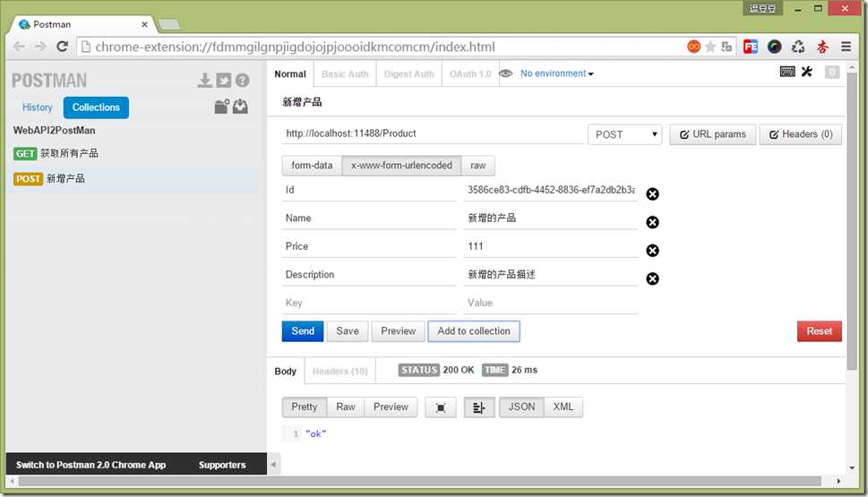Screen dimensions: 868x497
Task: Select x-www-form-urlencoded body type
Action: point(401,166)
